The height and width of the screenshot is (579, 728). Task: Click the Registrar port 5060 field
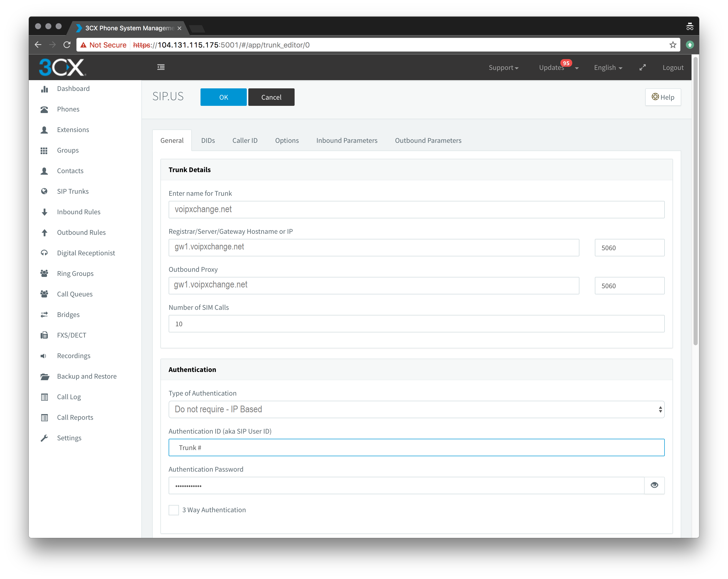629,248
